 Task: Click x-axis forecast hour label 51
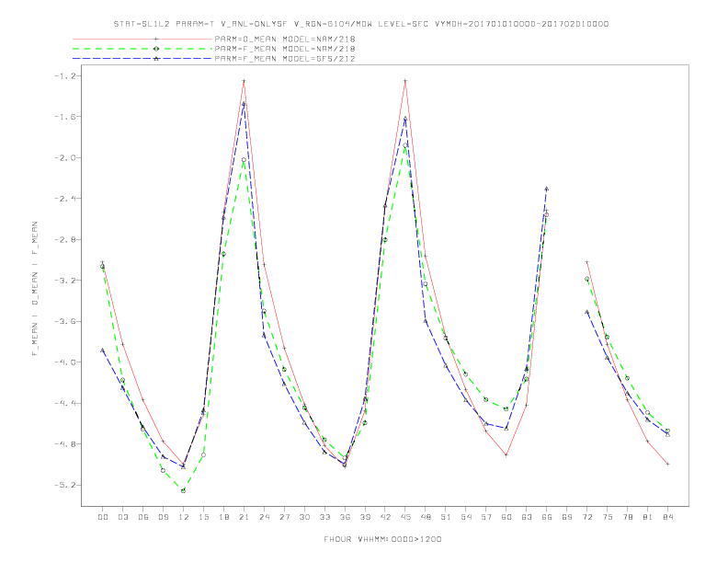click(x=446, y=517)
